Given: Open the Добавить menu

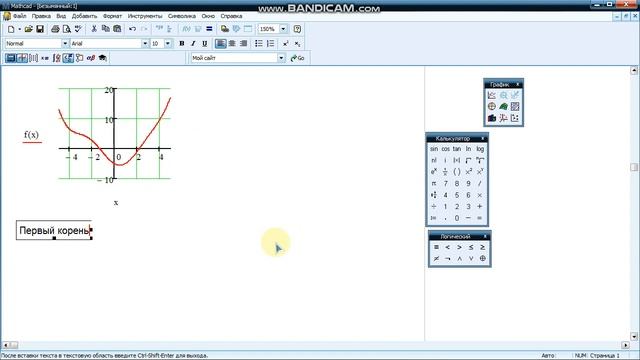Looking at the screenshot, I should click(84, 16).
